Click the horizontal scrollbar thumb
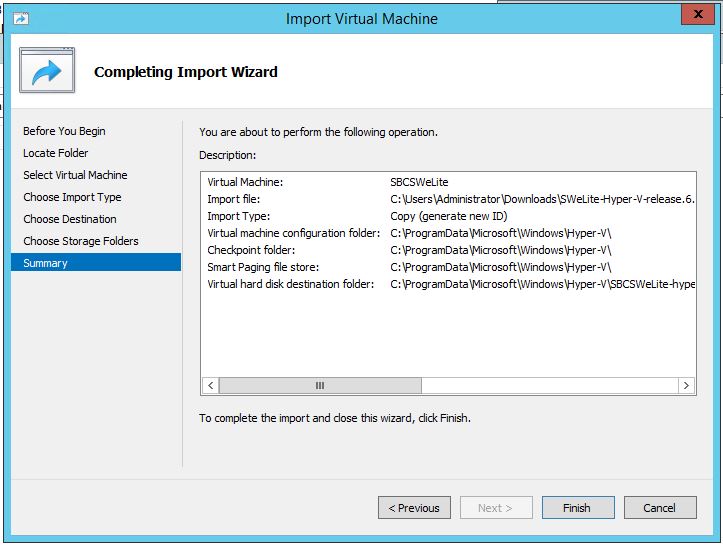 (x=320, y=386)
